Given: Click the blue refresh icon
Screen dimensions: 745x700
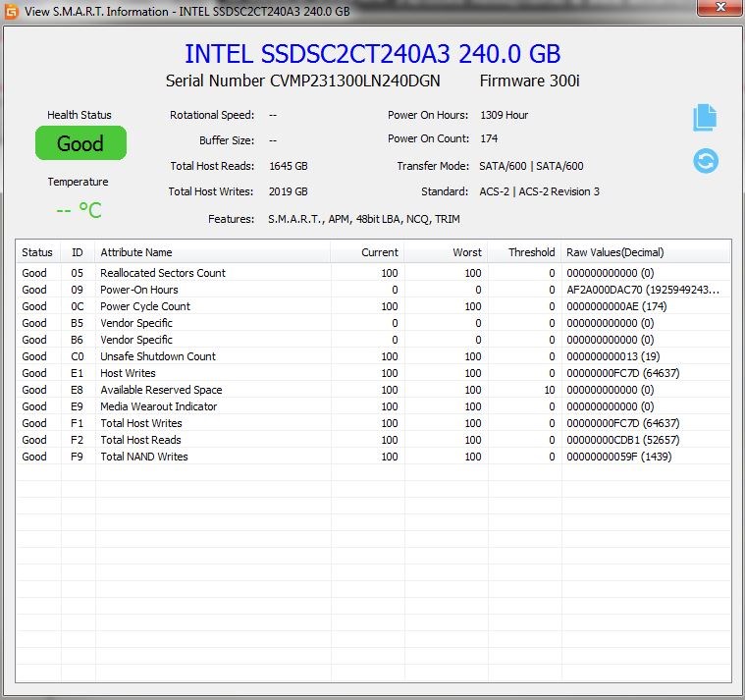Looking at the screenshot, I should click(706, 161).
